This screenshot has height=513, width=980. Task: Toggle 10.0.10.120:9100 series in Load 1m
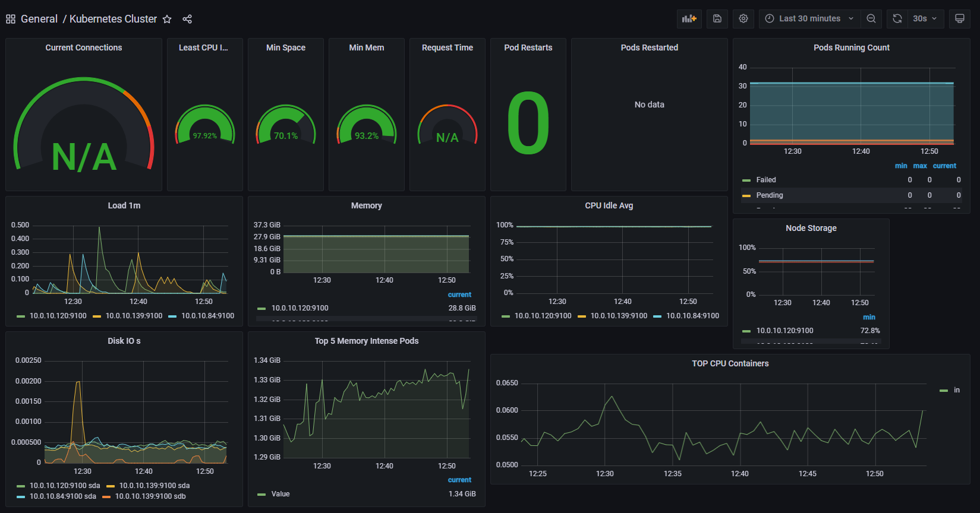click(x=58, y=316)
